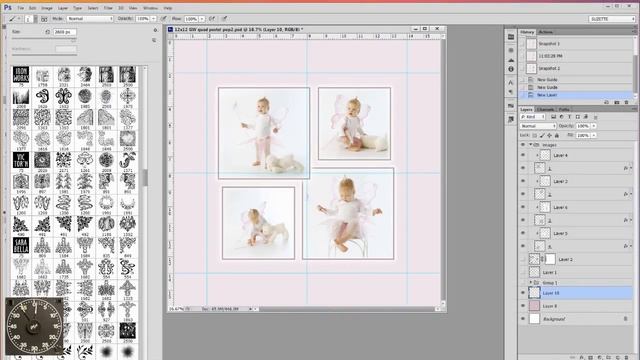The height and width of the screenshot is (360, 640).
Task: Lock transparent pixels icon in Layers
Action: pos(535,136)
